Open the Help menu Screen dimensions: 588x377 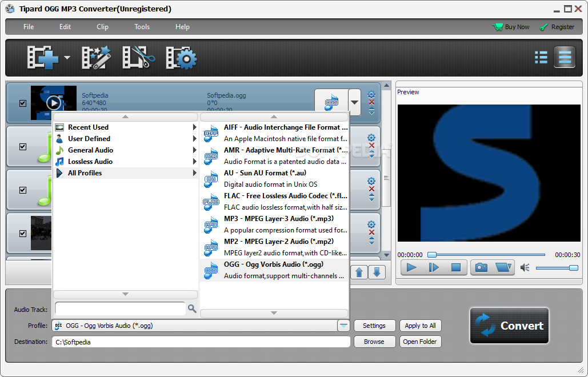(182, 27)
